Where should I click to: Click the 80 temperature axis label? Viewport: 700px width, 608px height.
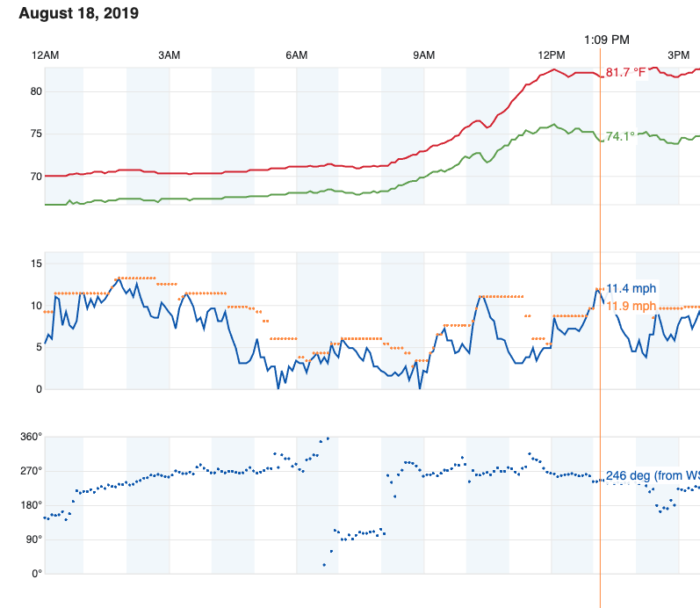(x=37, y=91)
